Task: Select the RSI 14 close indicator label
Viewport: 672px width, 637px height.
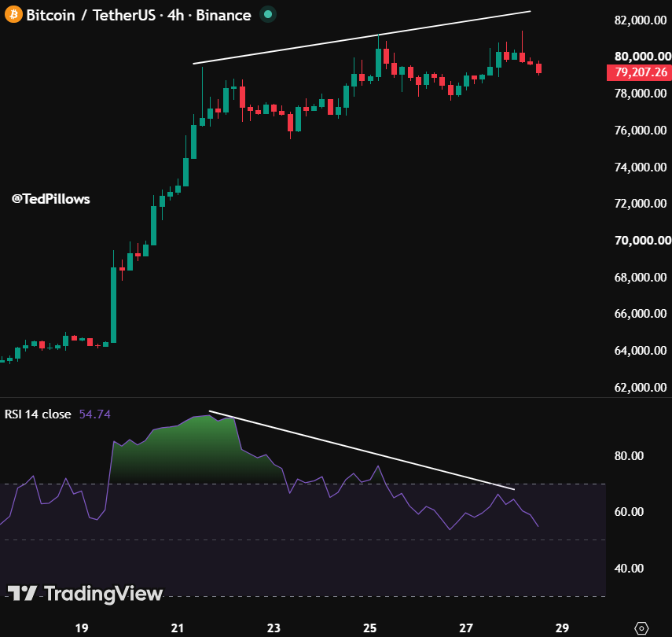Action: click(38, 414)
